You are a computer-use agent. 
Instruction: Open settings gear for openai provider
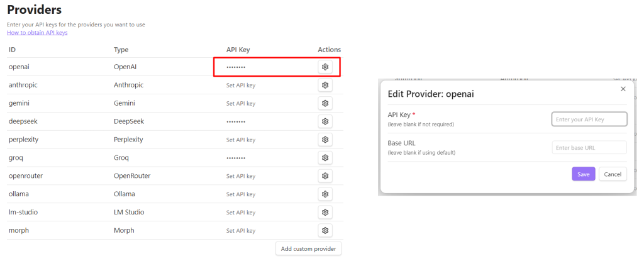(x=325, y=67)
